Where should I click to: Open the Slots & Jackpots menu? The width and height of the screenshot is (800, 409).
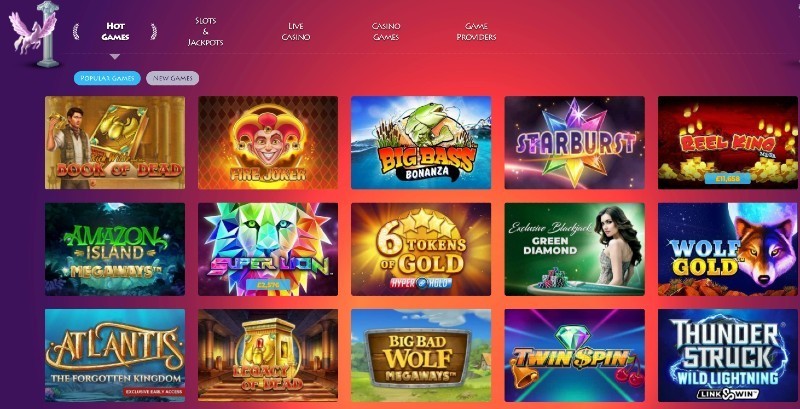205,32
